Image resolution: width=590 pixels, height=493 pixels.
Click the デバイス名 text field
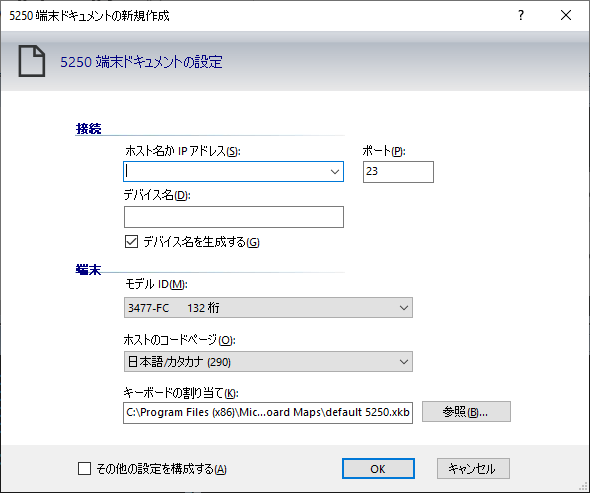[234, 217]
